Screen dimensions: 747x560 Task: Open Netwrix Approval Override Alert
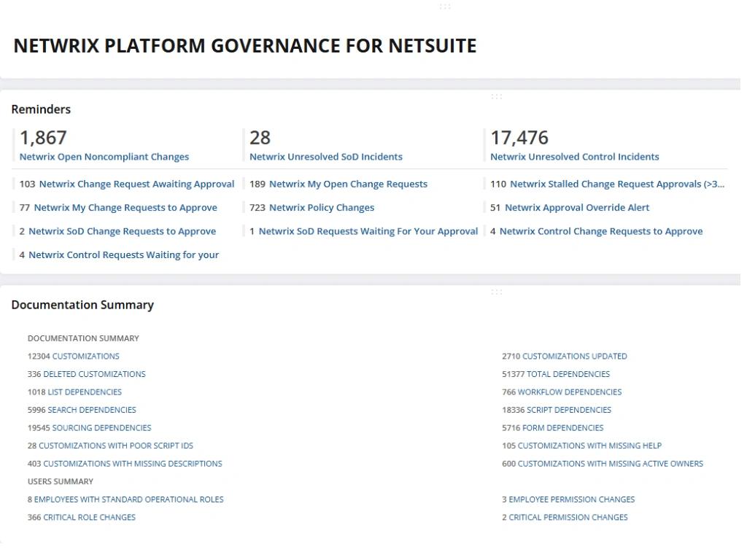click(577, 208)
